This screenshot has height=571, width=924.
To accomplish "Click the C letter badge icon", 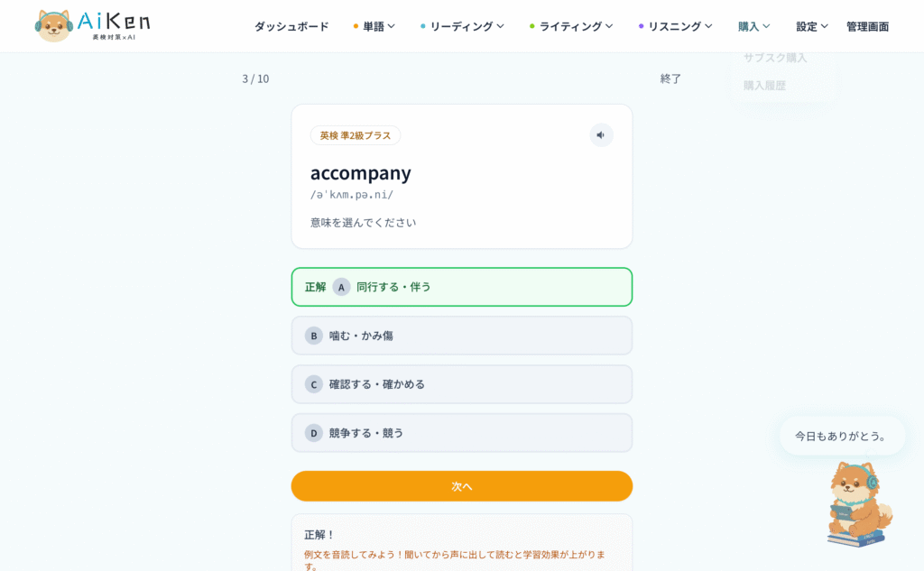I will pyautogui.click(x=313, y=384).
